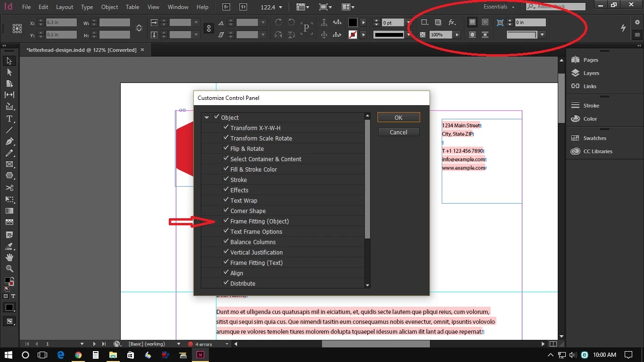Select the Direct Selection tool
Screen dimensions: 644x362
pos(9,73)
